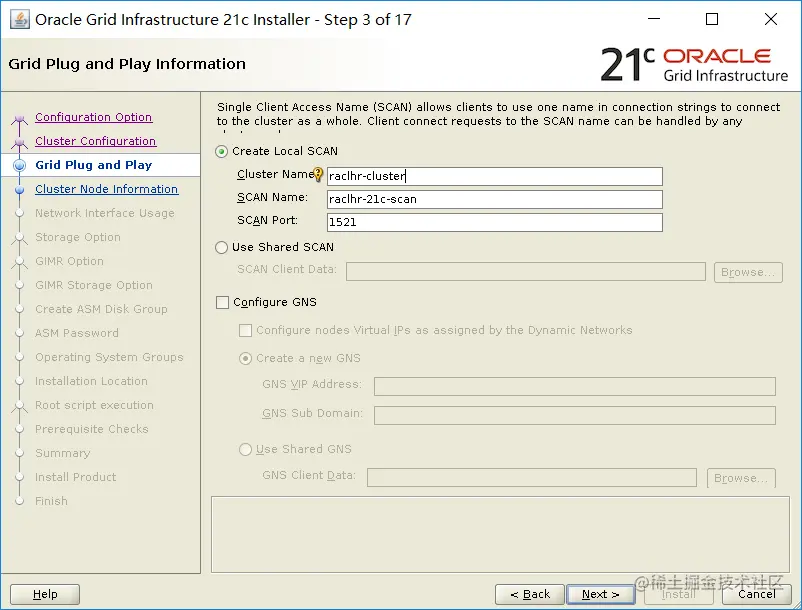Toggle Configure nodes Virtual IPs checkbox

246,330
